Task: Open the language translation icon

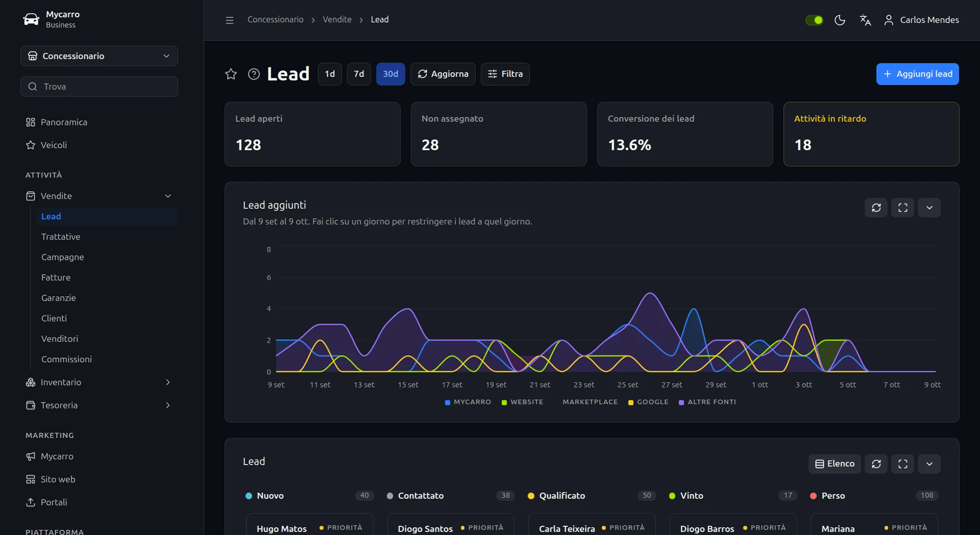Action: [865, 20]
